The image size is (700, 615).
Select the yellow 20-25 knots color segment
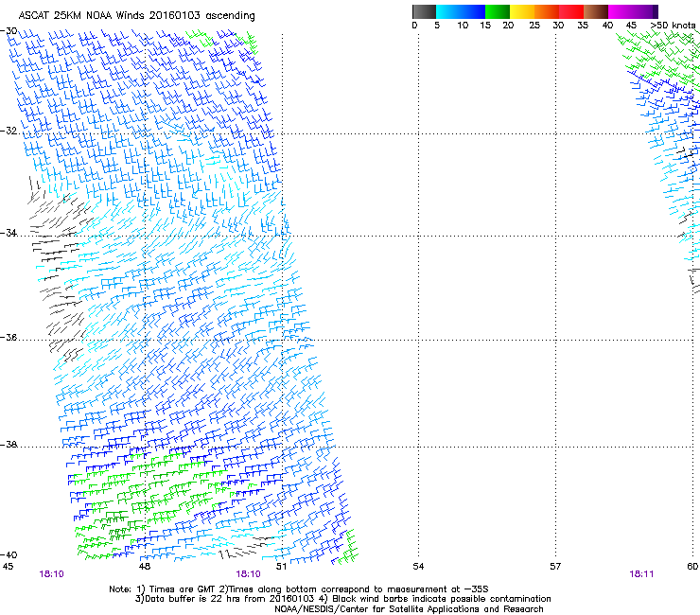pos(522,11)
